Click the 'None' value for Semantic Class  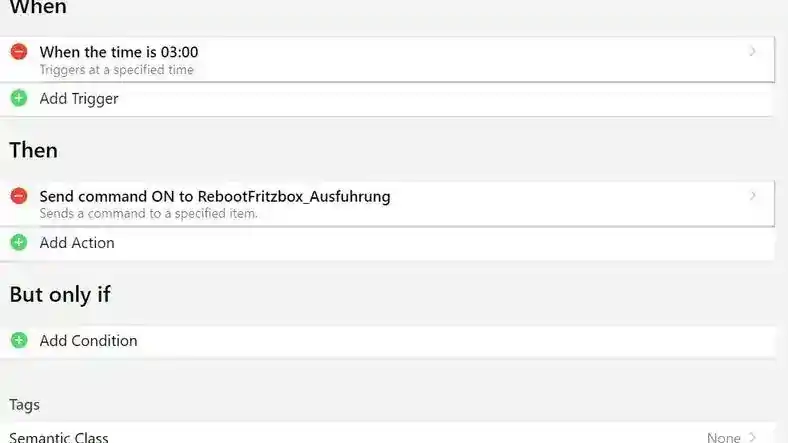click(x=724, y=437)
